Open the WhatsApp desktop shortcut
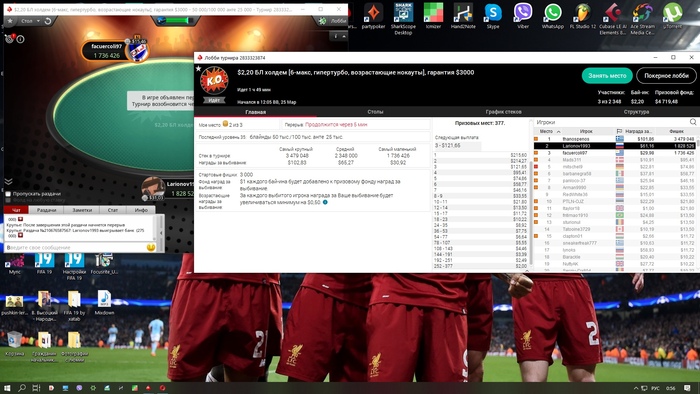 click(x=553, y=16)
